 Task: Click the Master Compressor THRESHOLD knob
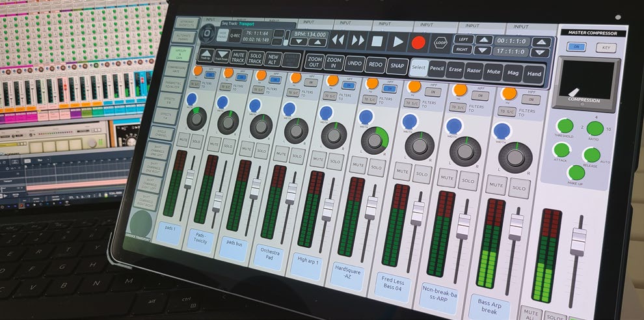[x=565, y=126]
